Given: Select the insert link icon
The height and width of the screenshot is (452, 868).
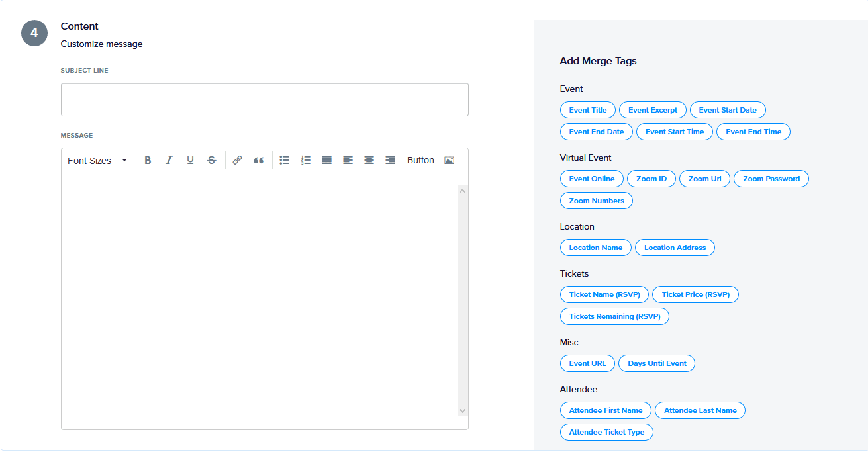Looking at the screenshot, I should point(237,159).
